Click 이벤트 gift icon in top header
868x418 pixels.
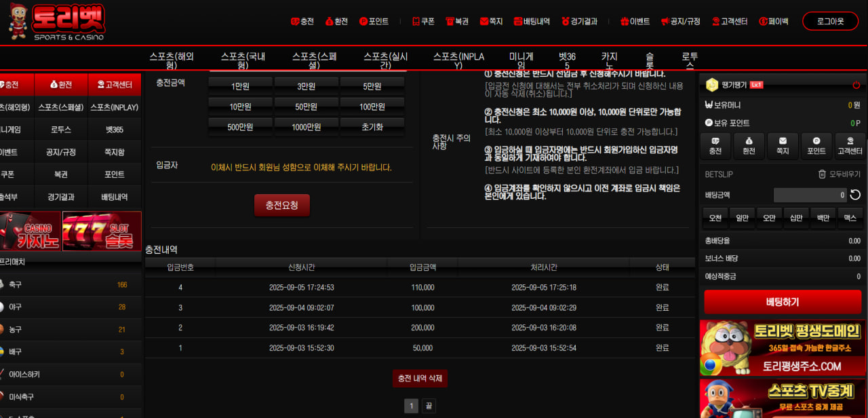tap(634, 21)
